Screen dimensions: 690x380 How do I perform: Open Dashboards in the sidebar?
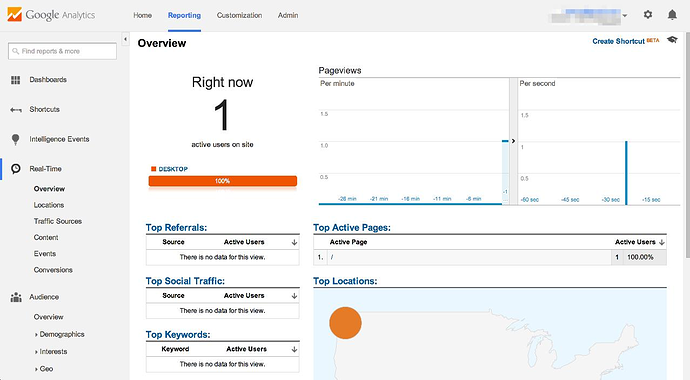coord(48,80)
